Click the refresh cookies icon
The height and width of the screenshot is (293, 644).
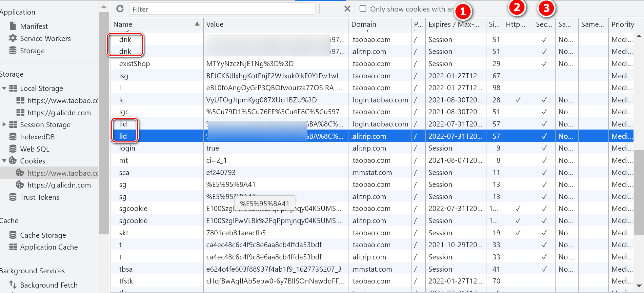(x=120, y=9)
